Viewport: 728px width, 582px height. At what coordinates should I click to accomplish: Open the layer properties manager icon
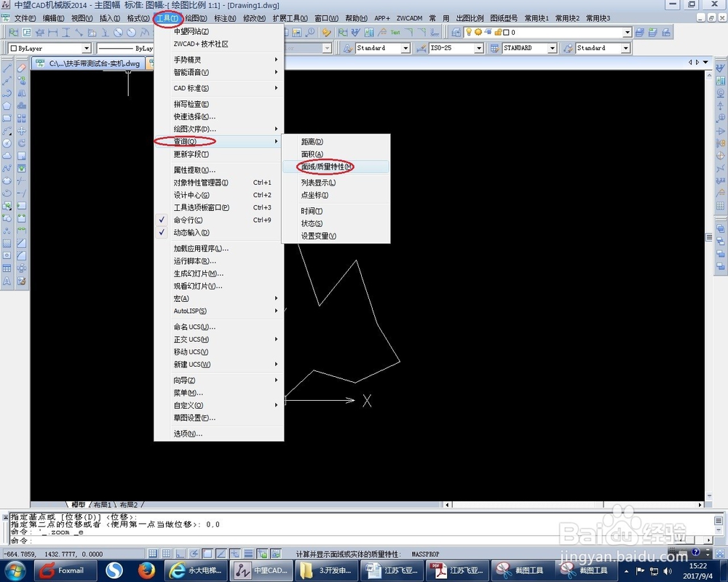point(456,32)
